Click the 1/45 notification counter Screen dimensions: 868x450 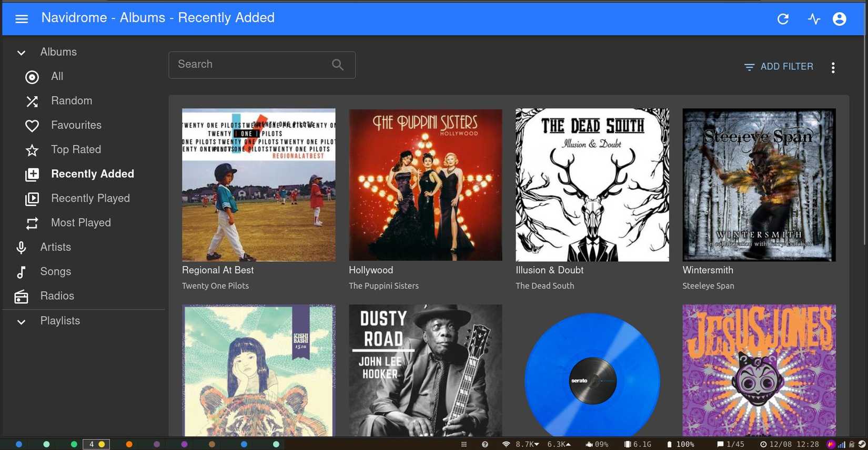[x=731, y=445]
